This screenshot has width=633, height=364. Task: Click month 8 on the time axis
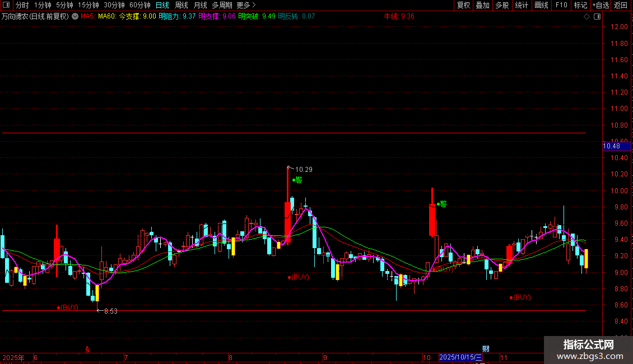(x=230, y=357)
